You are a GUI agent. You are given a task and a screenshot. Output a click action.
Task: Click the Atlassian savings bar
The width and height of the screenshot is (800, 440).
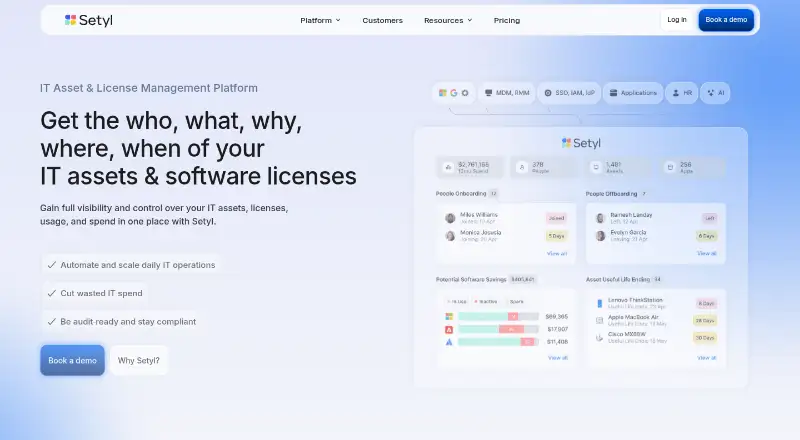(498, 342)
